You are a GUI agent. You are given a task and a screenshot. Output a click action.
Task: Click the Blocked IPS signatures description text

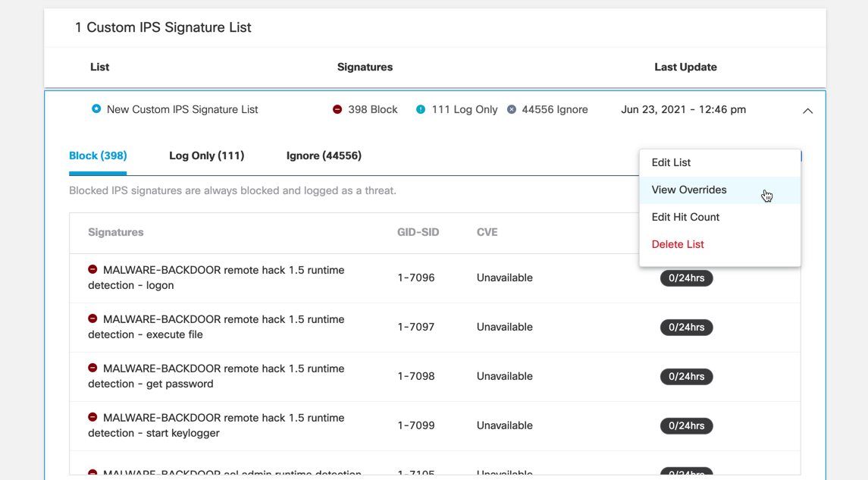click(x=233, y=190)
